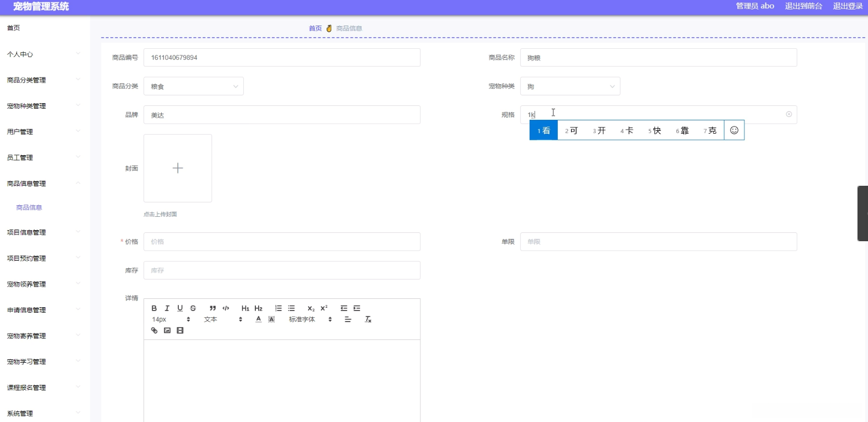Upload a cover image via the plus box
The height and width of the screenshot is (422, 868).
[178, 168]
